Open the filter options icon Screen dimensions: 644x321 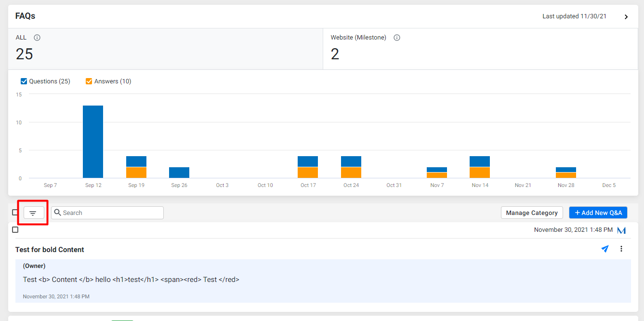click(33, 213)
